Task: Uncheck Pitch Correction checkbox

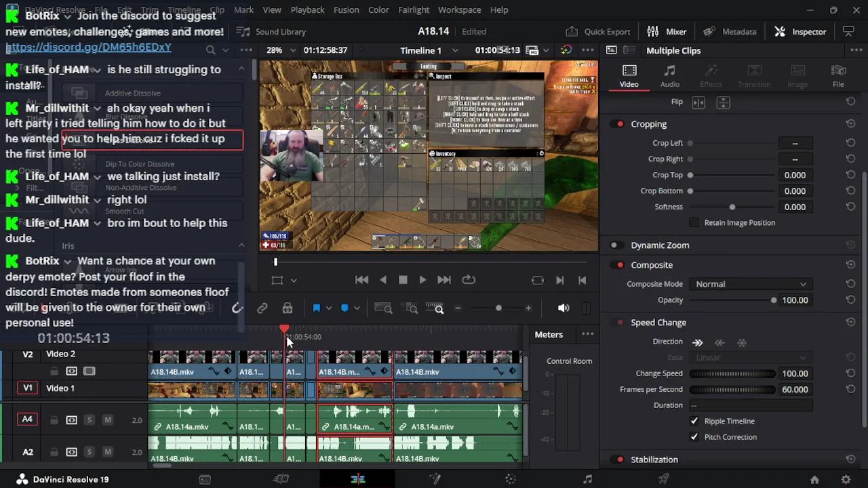Action: [694, 437]
